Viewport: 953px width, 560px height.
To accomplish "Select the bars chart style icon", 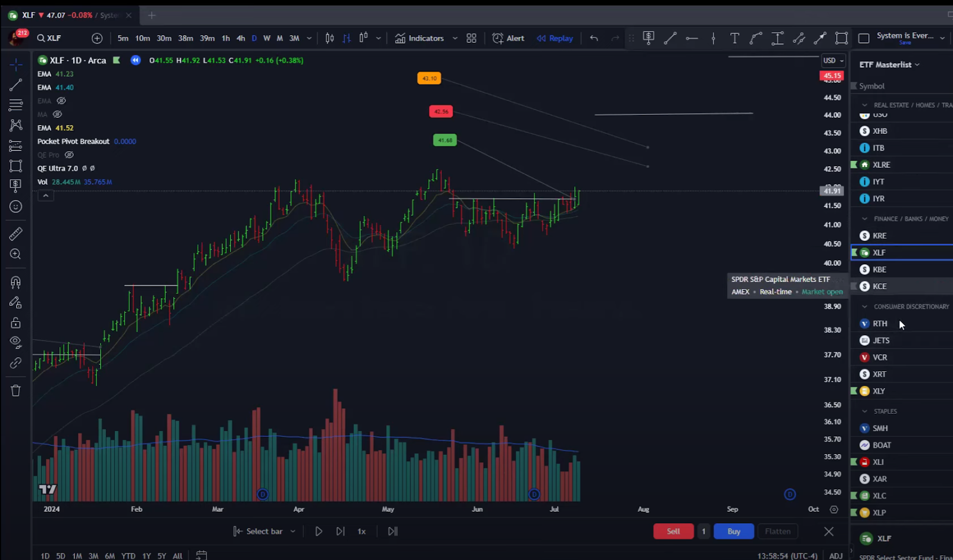I will pos(347,38).
